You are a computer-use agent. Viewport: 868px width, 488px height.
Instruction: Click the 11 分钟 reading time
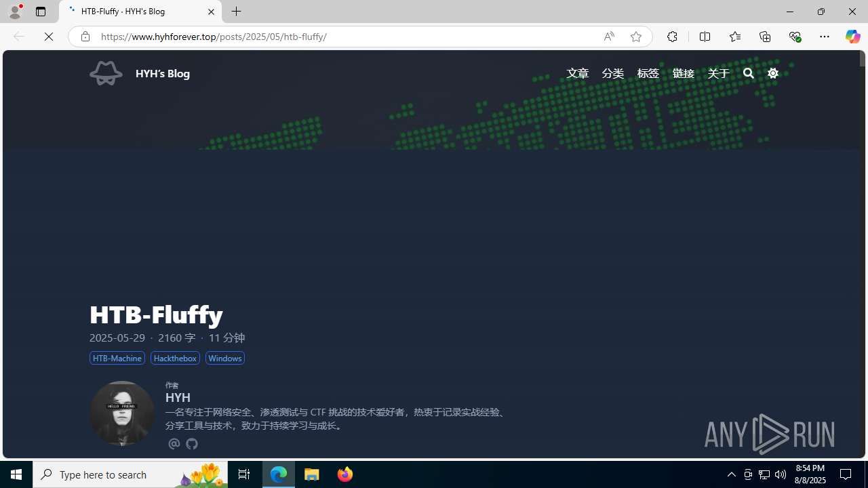point(226,338)
